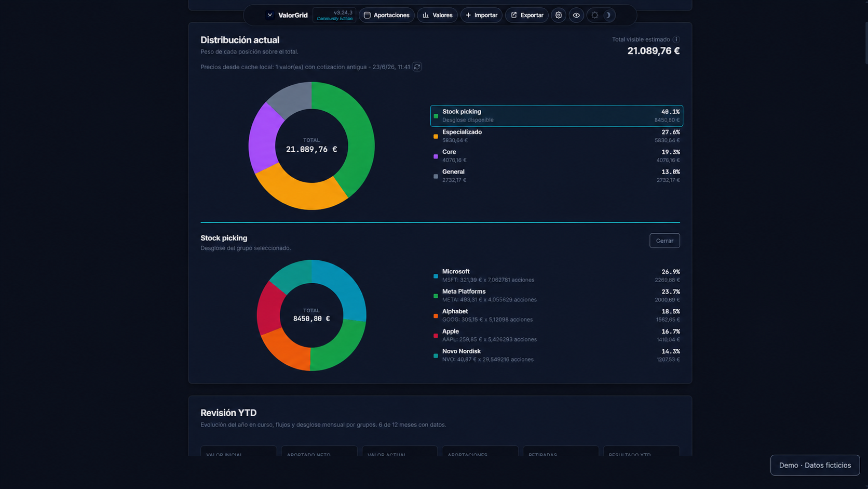Click the gray General legend swatch

click(x=436, y=176)
